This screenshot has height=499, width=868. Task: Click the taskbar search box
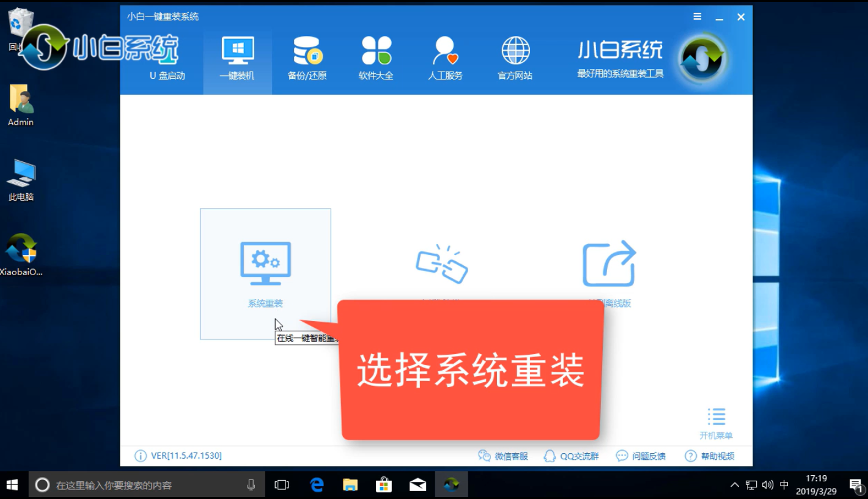tap(147, 485)
